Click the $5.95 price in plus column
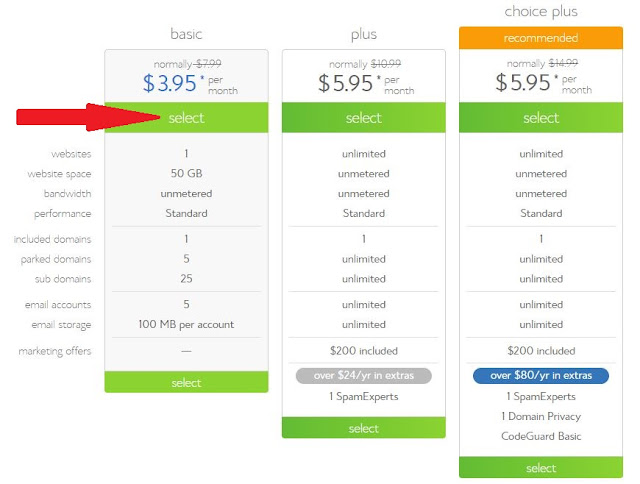Image resolution: width=640 pixels, height=484 pixels. tap(345, 82)
